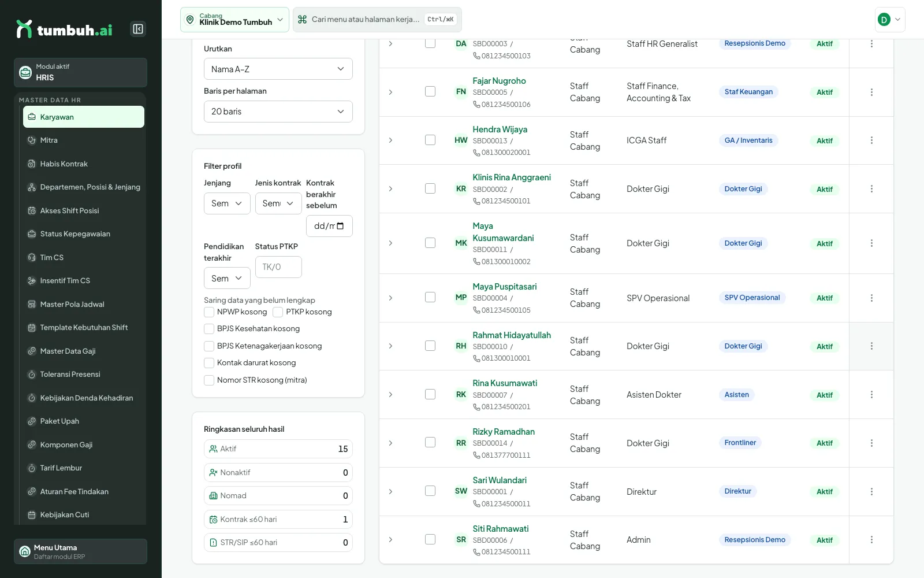
Task: Open row actions for Sari Wulandari
Action: [x=871, y=491]
